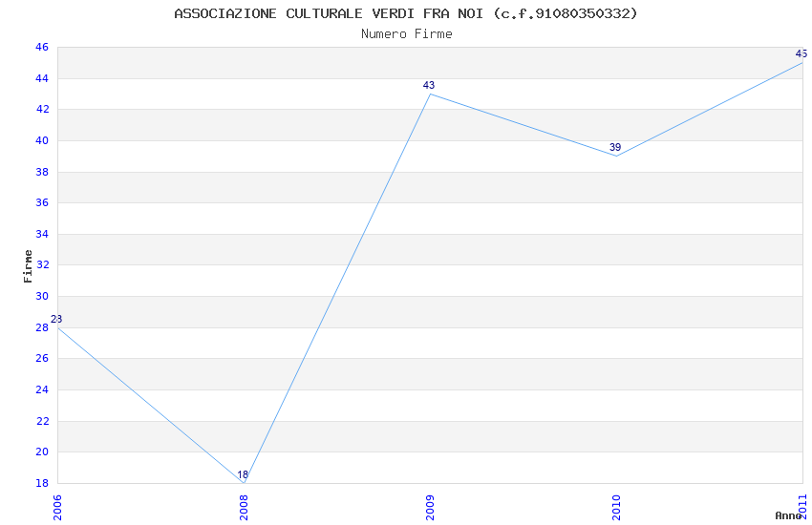Click the x-axis year label 2006
This screenshot has width=812, height=525.
57,508
